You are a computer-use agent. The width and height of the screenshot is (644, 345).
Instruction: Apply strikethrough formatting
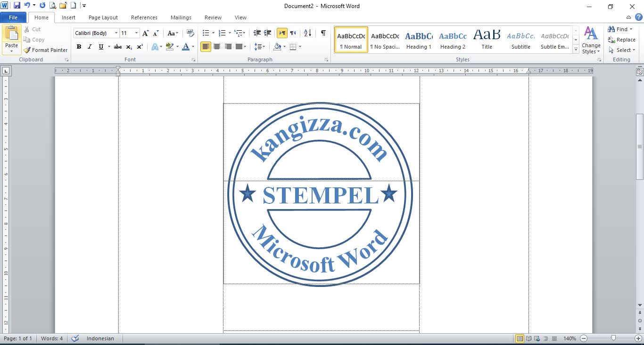coord(118,47)
